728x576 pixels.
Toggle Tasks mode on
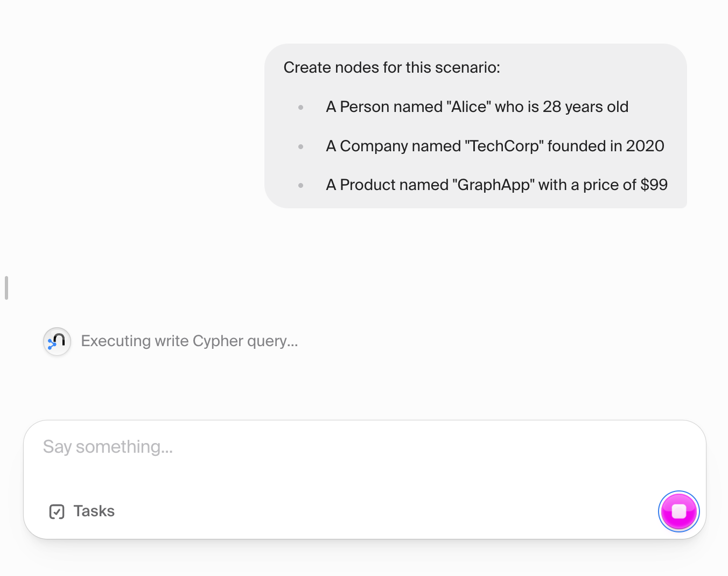pos(81,511)
